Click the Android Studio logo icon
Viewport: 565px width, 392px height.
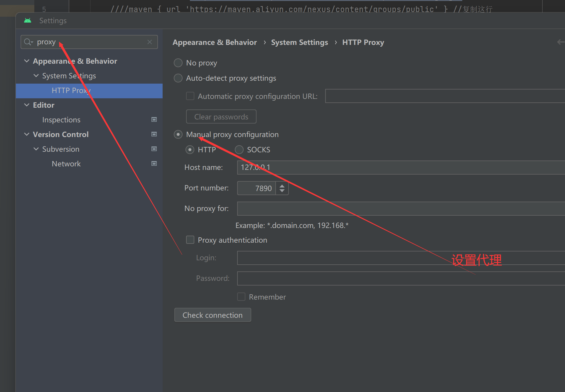[28, 21]
